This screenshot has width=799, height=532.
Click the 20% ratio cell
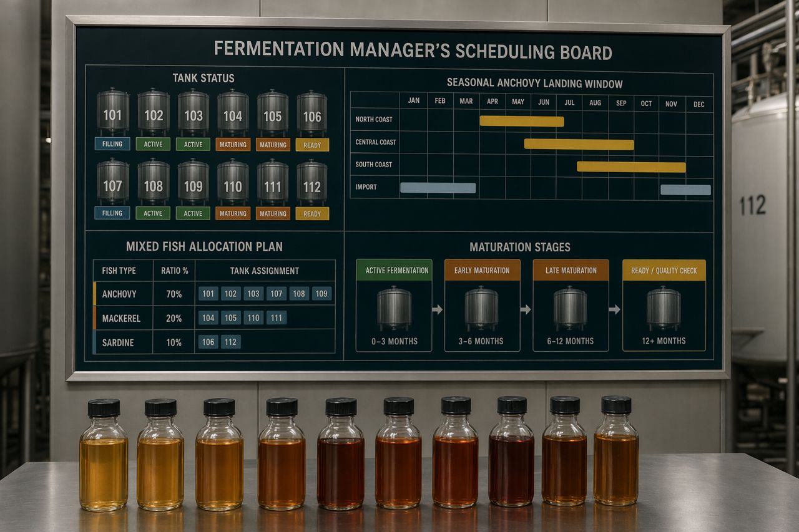[x=174, y=318]
